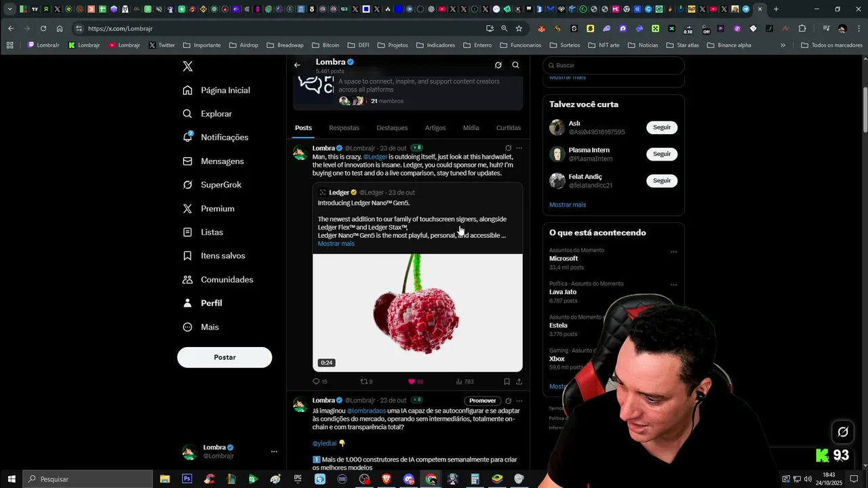Follow Felat Andiç with Seguir button
Image resolution: width=868 pixels, height=488 pixels.
point(662,180)
